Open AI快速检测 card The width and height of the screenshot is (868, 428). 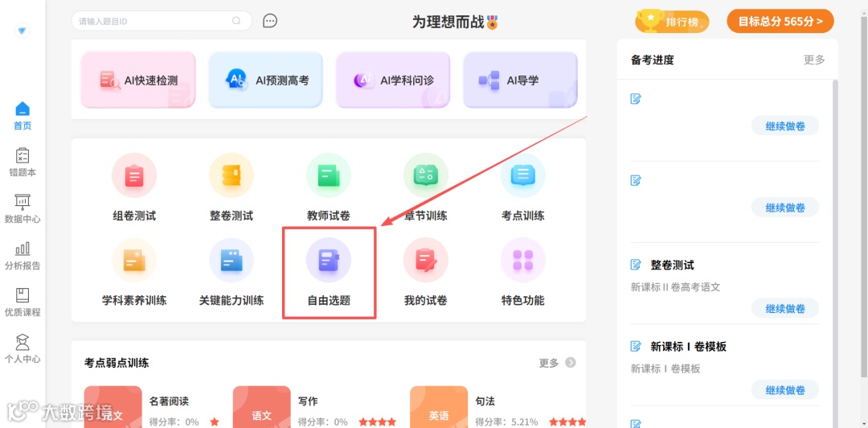pos(138,80)
